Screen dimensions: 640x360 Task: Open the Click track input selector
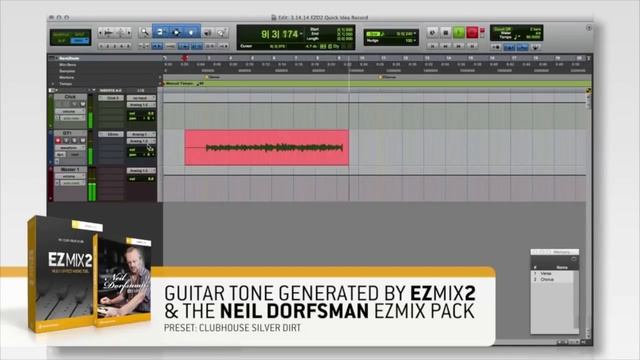(x=141, y=98)
